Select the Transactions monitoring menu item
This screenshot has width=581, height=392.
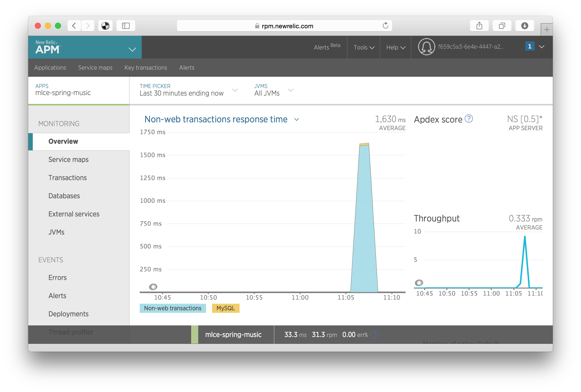[x=68, y=177]
